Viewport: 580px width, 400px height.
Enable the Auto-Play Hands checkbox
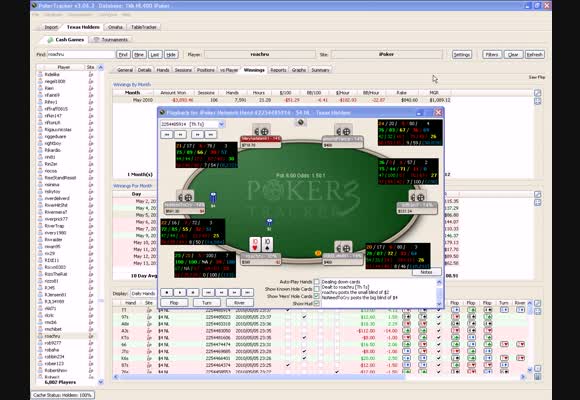pos(316,282)
